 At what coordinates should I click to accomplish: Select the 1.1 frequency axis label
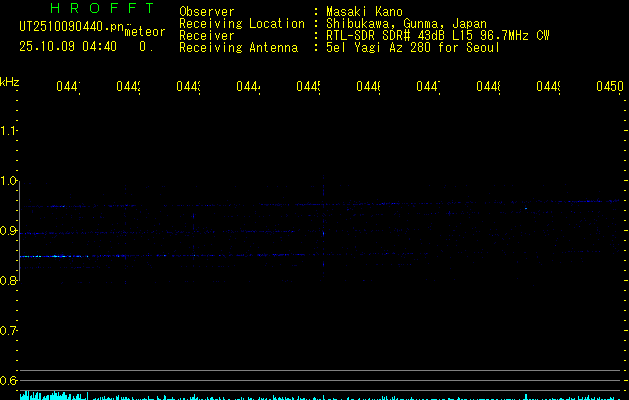9,131
